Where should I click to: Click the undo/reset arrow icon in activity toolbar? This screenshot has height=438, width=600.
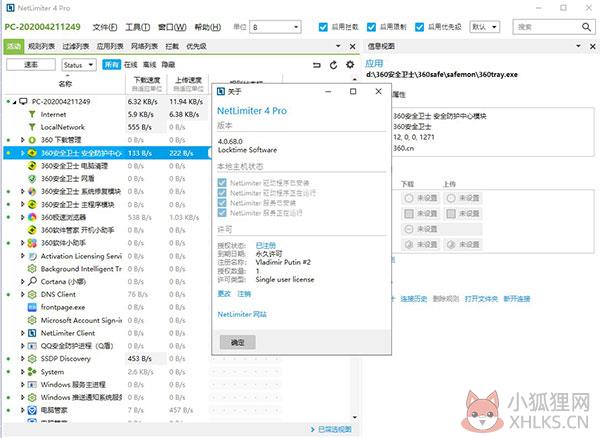pyautogui.click(x=316, y=65)
